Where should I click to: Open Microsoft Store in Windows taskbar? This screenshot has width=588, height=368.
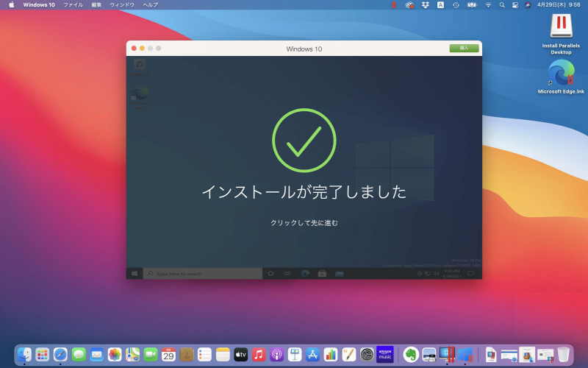click(322, 273)
